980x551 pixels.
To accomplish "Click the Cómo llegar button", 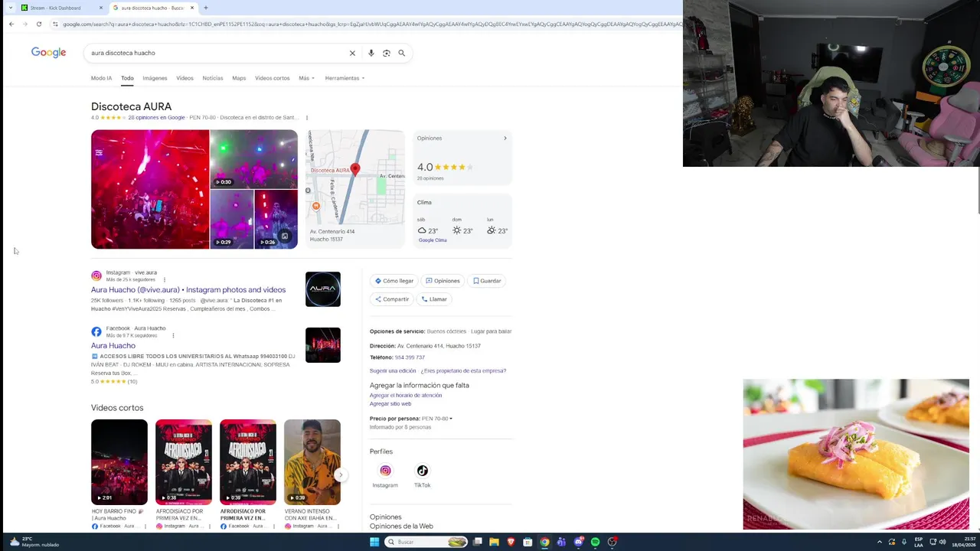I will point(394,281).
